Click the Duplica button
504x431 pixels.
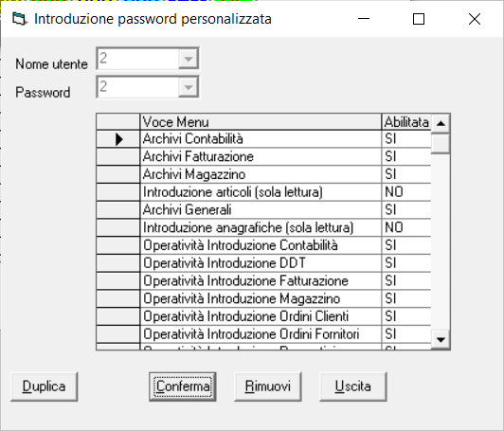pos(44,386)
